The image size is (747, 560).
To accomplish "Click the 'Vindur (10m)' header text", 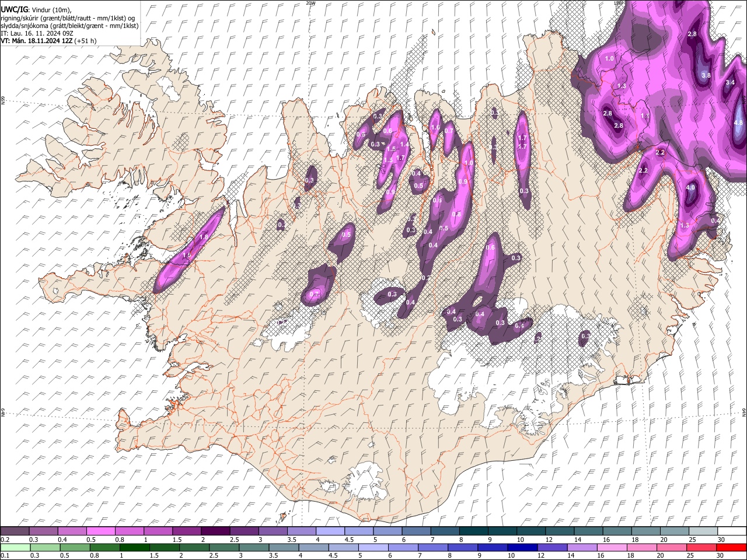I will 50,10.
